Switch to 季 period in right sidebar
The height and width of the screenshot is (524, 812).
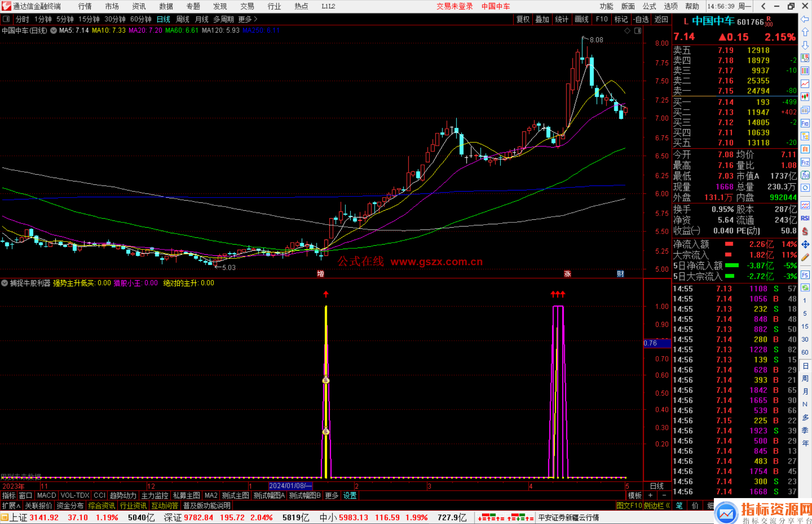click(x=805, y=430)
